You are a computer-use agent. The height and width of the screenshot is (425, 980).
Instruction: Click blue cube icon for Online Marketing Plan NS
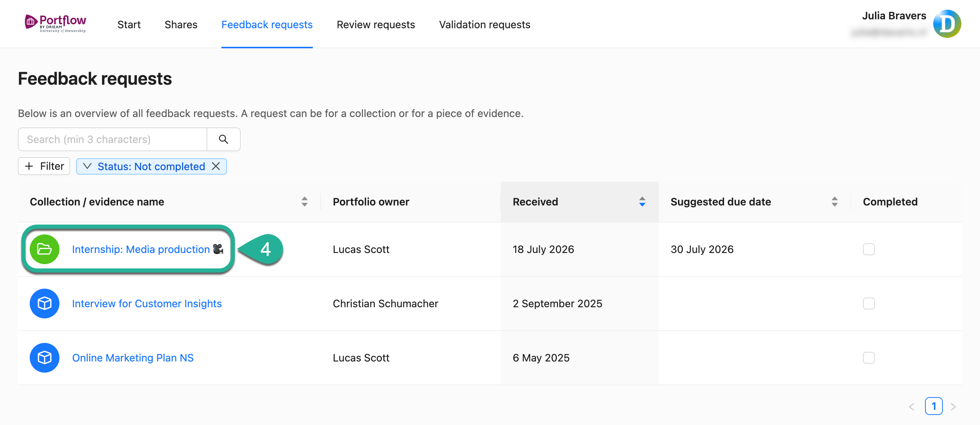coord(45,358)
